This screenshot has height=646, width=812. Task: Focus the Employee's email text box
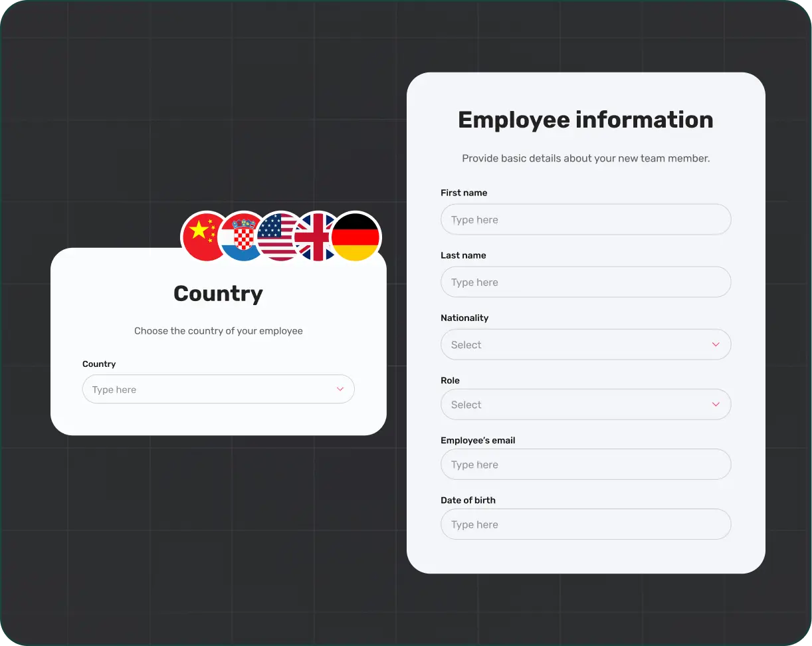click(585, 464)
